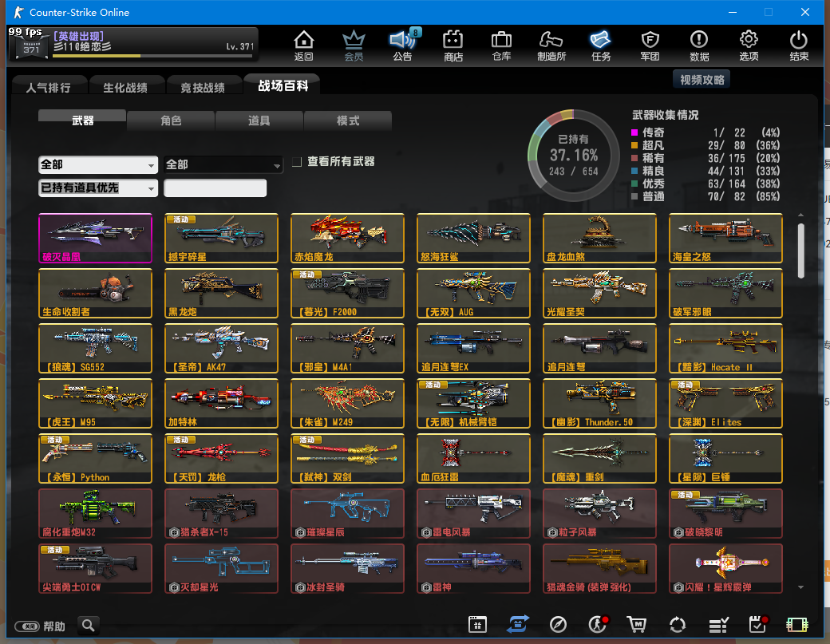Select the 血厄狂雷 weapon card

(473, 458)
